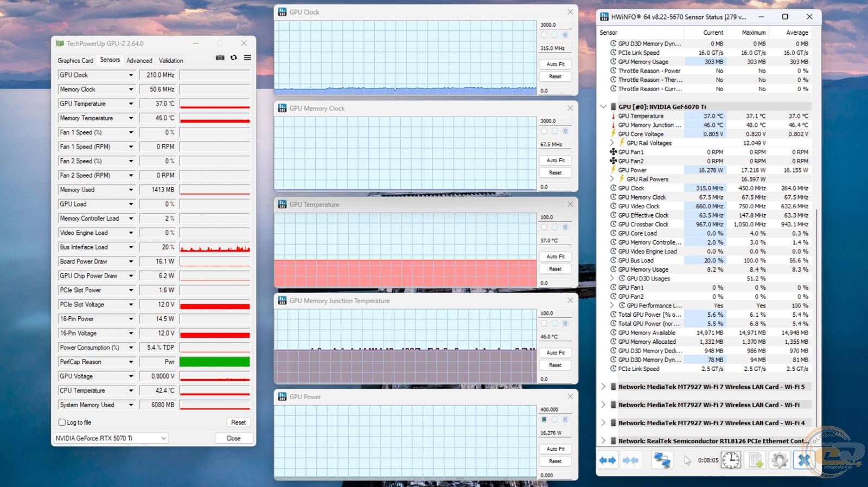Viewport: 868px width, 487px height.
Task: Reset the HWiNFO clock timer icon
Action: tap(731, 460)
